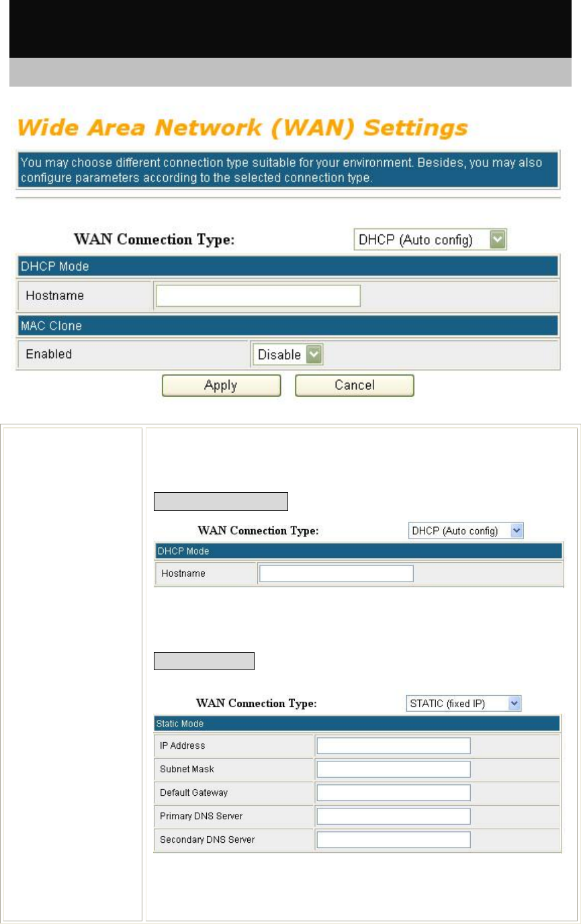This screenshot has height=924, width=581.
Task: Click the Primary DNS Server input field
Action: tap(394, 816)
